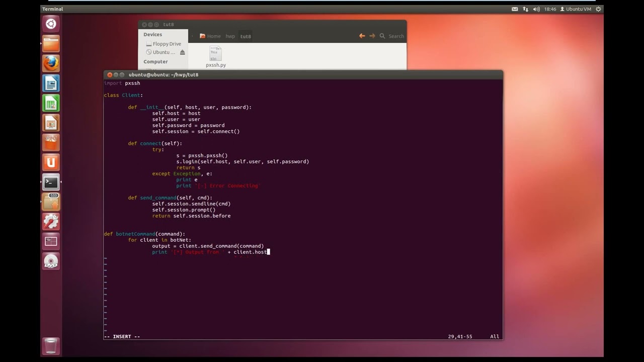Select the Ubuntu disc device in sidebar
This screenshot has height=362, width=644.
click(161, 52)
